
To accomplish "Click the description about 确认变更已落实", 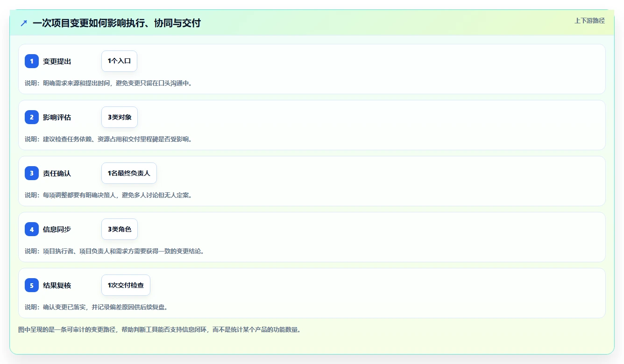I will click(x=96, y=307).
